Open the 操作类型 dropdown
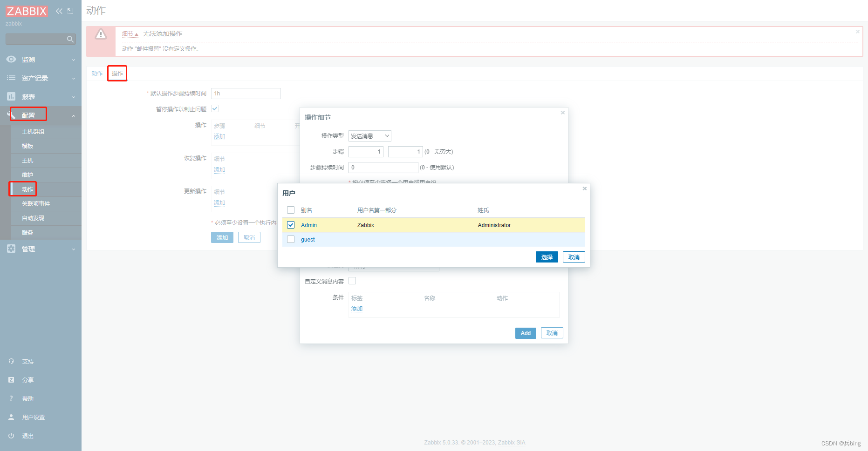The image size is (868, 451). click(x=370, y=136)
